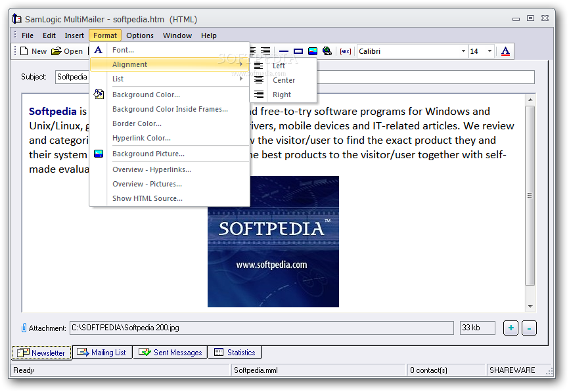Click the Left alignment icon in submenu

pos(259,66)
